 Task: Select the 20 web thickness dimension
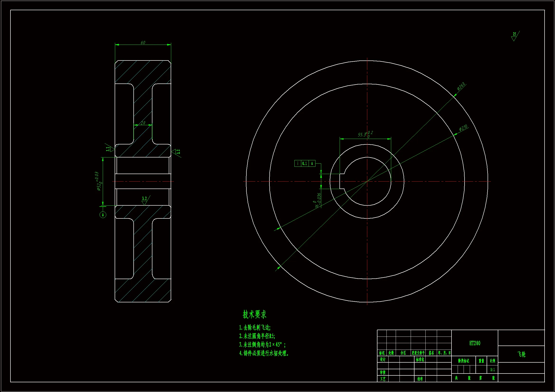click(x=143, y=123)
